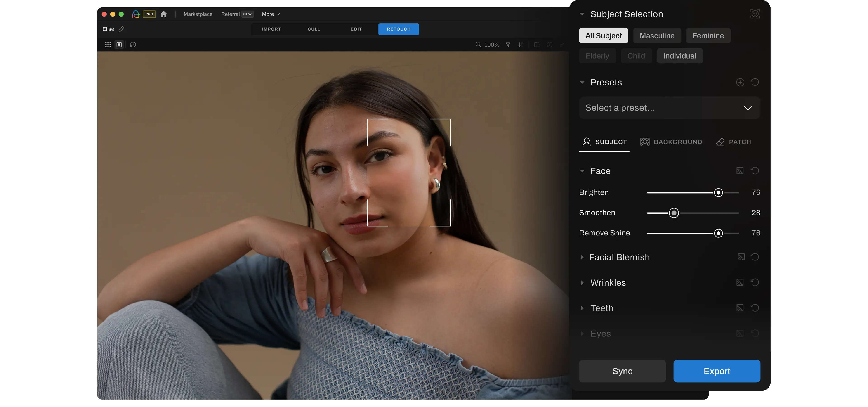868x407 pixels.
Task: Open the edit history panel
Action: (133, 45)
